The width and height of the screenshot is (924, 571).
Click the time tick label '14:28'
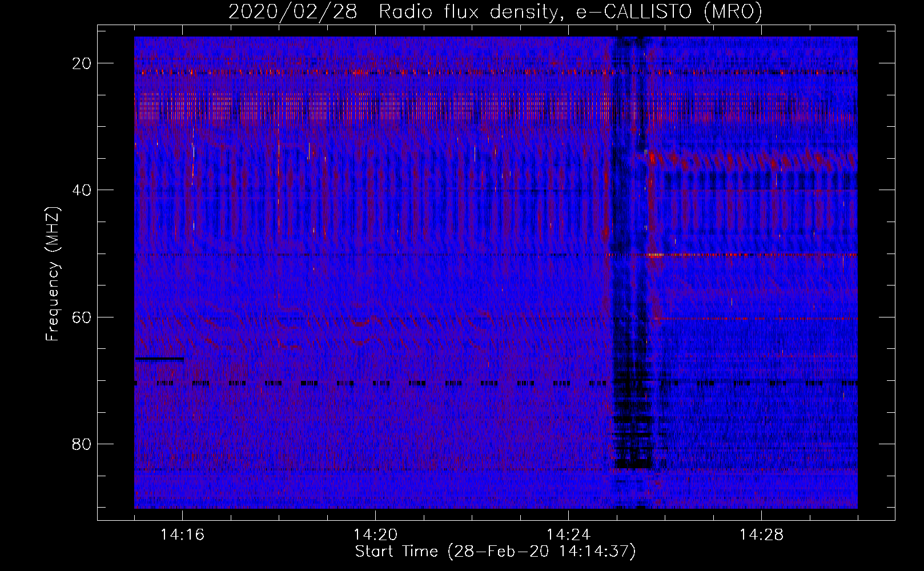point(762,535)
